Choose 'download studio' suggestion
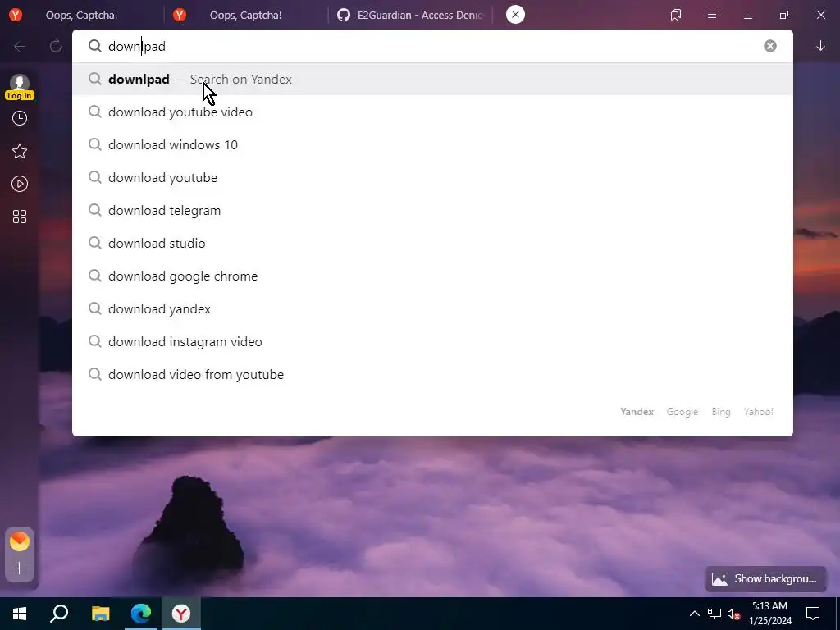This screenshot has width=840, height=630. click(x=432, y=243)
